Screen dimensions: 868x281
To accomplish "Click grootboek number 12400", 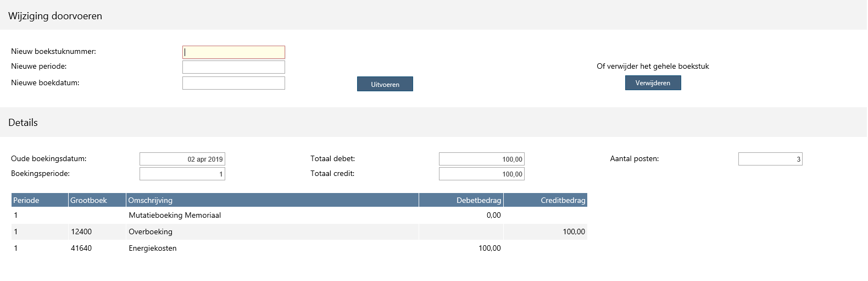I will point(81,232).
